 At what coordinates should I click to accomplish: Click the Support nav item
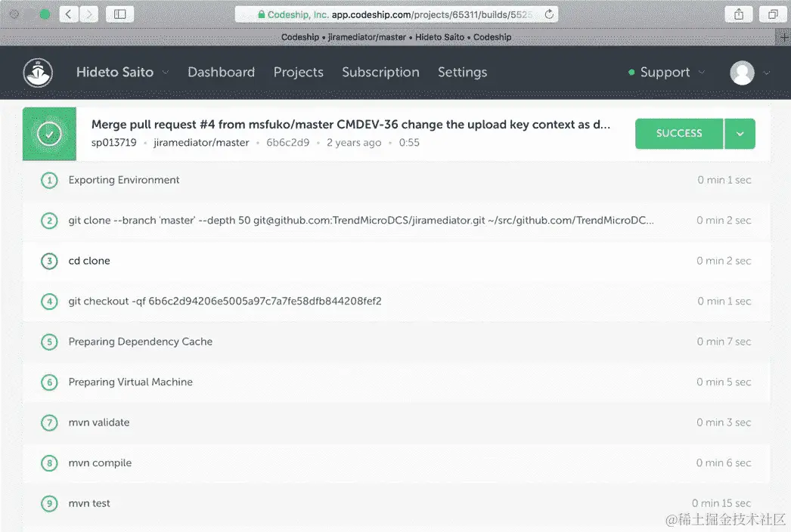[x=665, y=73]
